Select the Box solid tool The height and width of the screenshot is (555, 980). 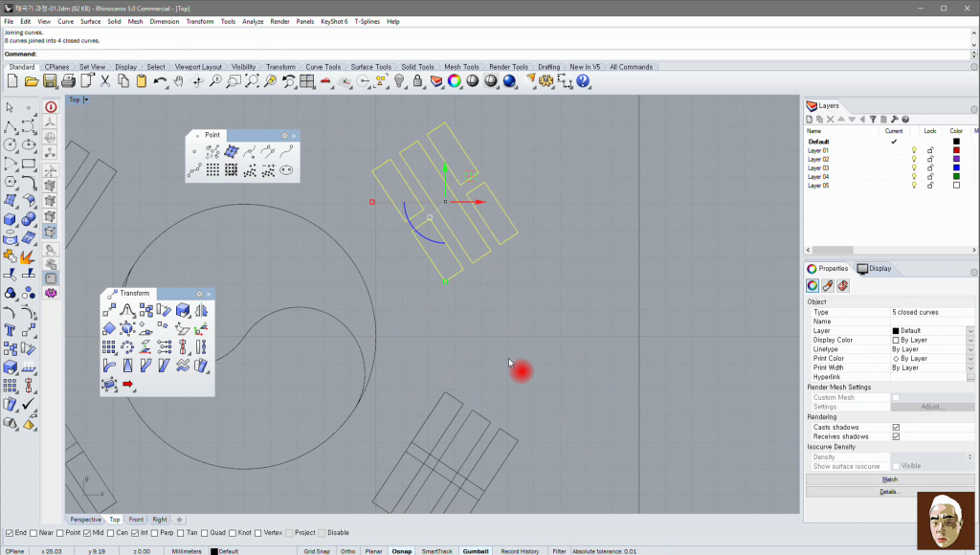coord(10,219)
